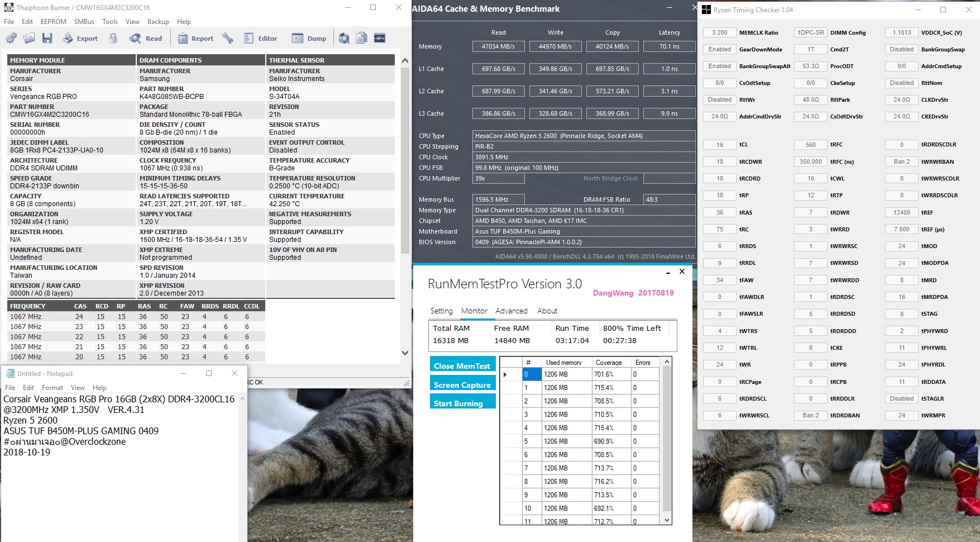Click the Dump toolbar button
Viewport: 980px width, 542px height.
click(309, 38)
